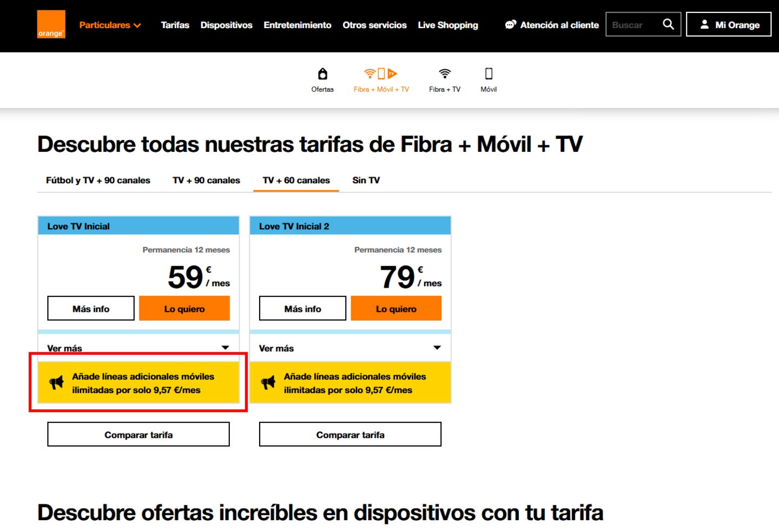This screenshot has width=779, height=532.
Task: Click the 79 € / mes price
Action: point(411,277)
